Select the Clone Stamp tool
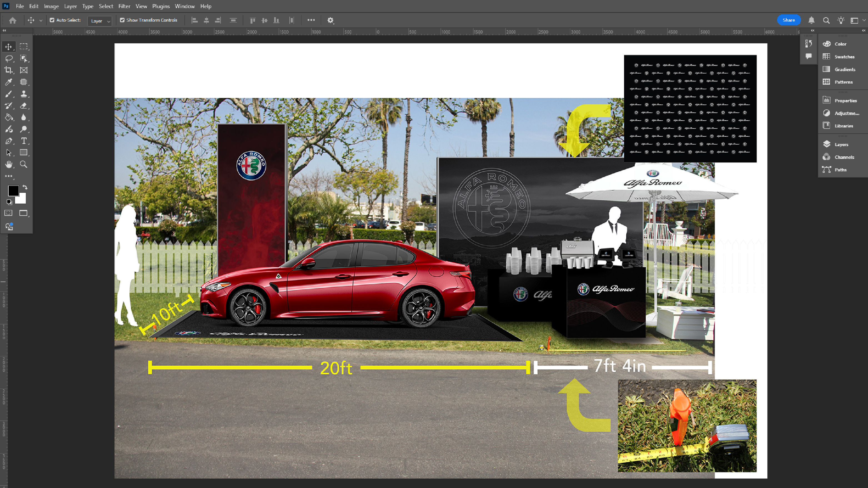Image resolution: width=868 pixels, height=488 pixels. tap(24, 94)
